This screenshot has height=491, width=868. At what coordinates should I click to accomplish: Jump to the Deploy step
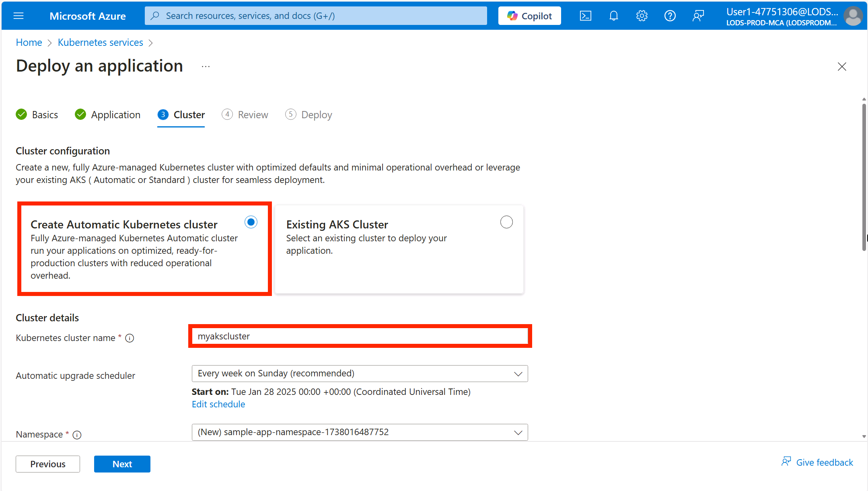coord(309,115)
